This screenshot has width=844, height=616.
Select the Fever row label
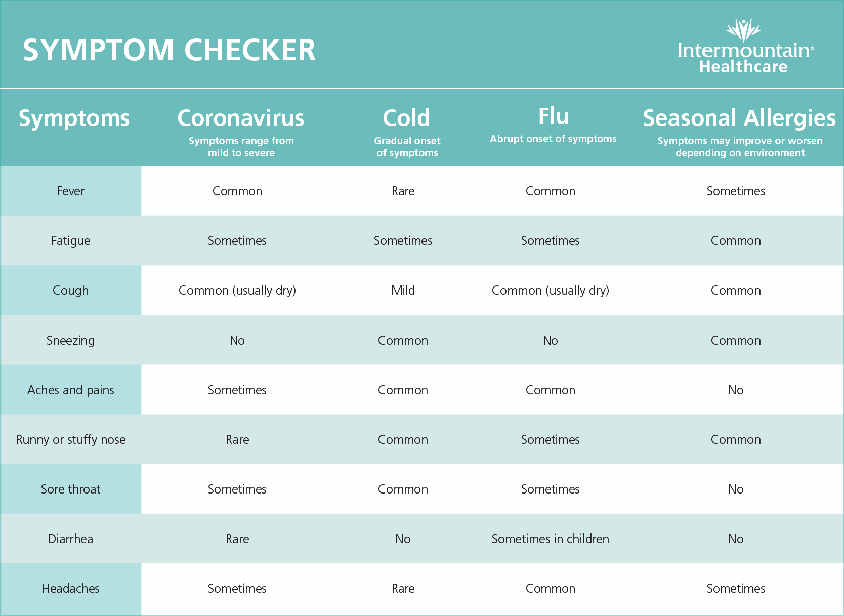pos(71,191)
